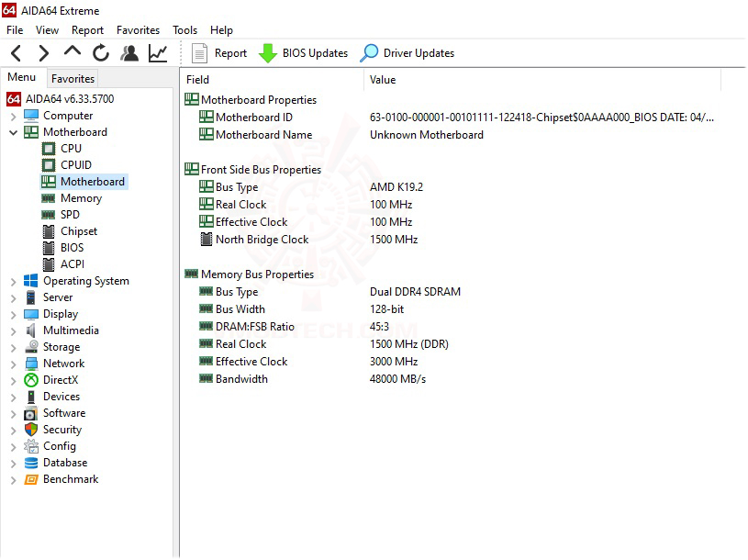The width and height of the screenshot is (748, 560).
Task: Click the Report document icon
Action: (199, 53)
